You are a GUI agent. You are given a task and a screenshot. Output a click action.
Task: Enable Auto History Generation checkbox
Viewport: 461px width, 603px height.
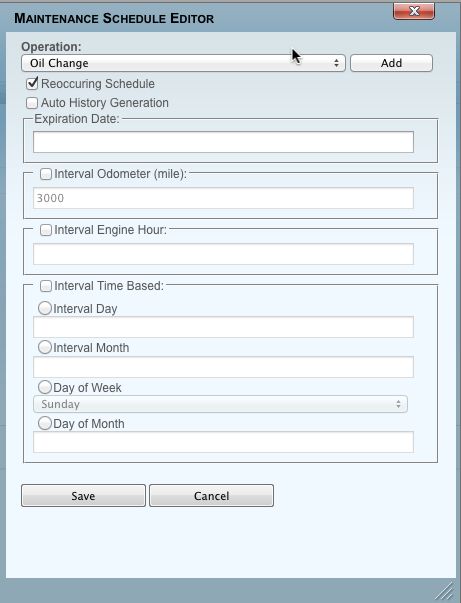point(32,103)
